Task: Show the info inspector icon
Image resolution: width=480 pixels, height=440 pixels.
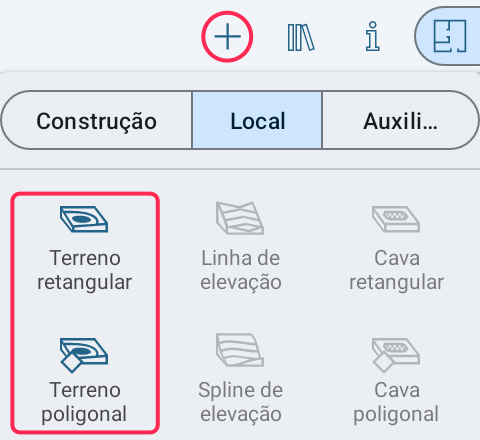Action: [372, 36]
